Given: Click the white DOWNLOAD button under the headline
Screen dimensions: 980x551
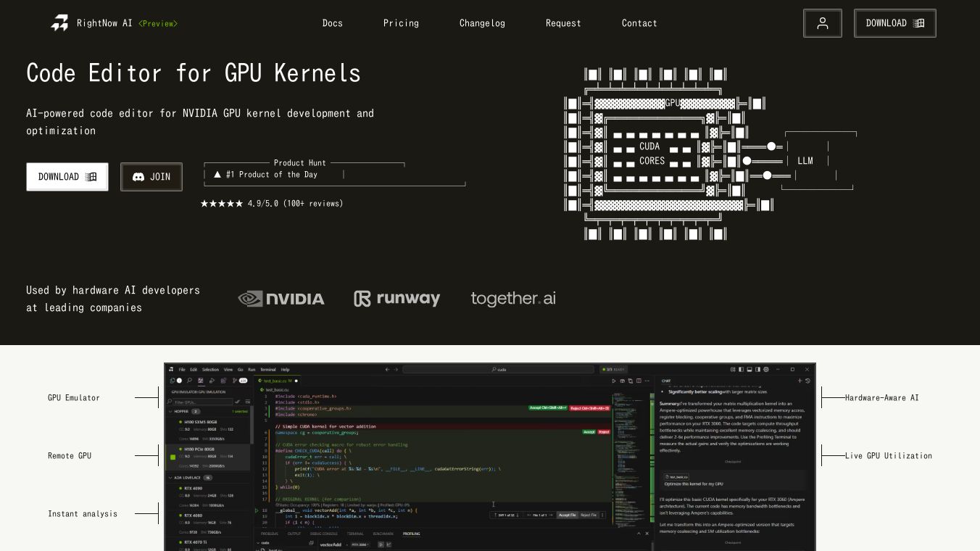Looking at the screenshot, I should (x=67, y=177).
